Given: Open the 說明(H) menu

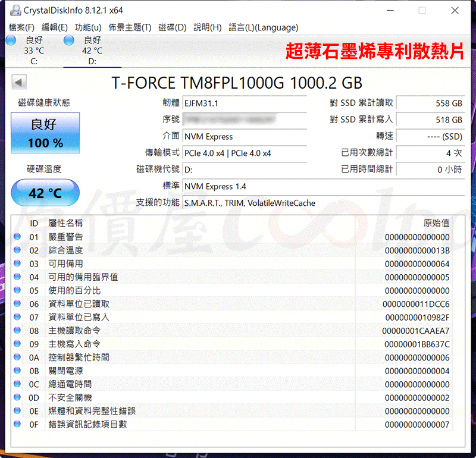Looking at the screenshot, I should (x=207, y=27).
